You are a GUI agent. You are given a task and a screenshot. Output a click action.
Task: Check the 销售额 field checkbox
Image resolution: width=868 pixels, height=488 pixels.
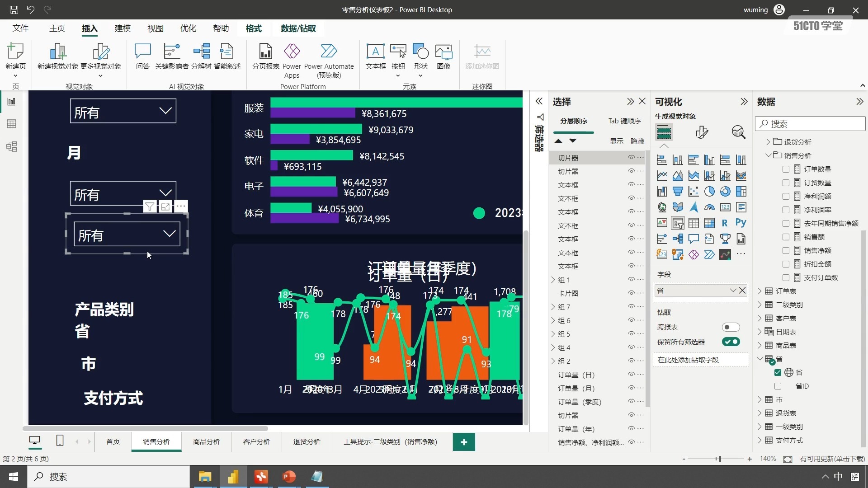[x=786, y=237]
